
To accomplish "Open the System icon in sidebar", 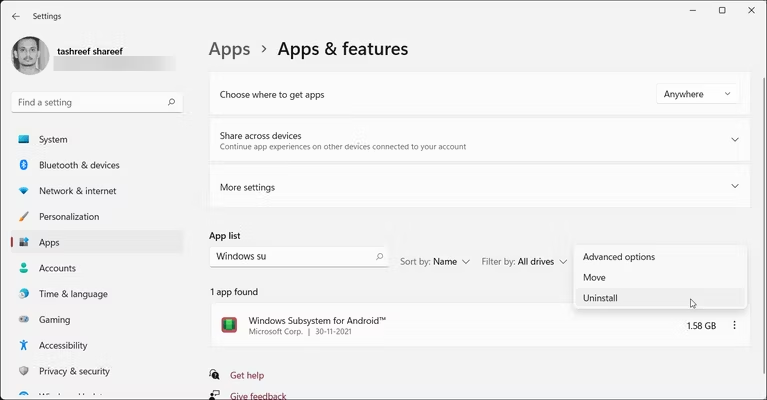I will (x=23, y=139).
